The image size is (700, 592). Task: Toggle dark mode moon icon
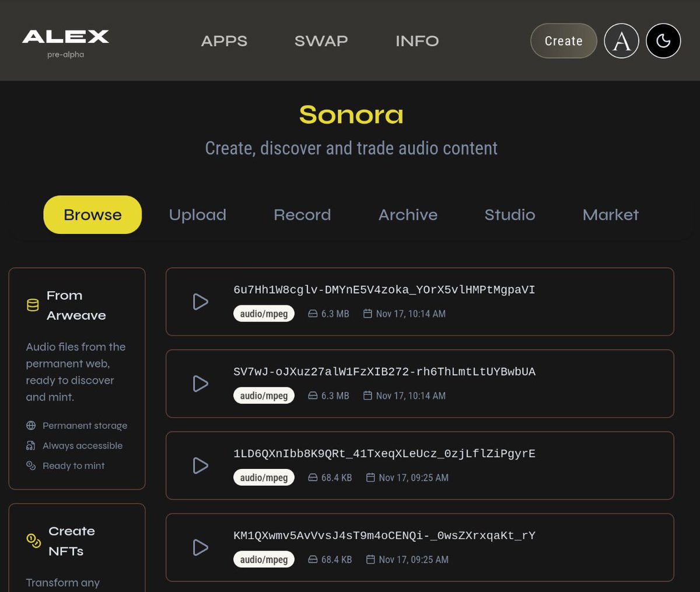(663, 41)
